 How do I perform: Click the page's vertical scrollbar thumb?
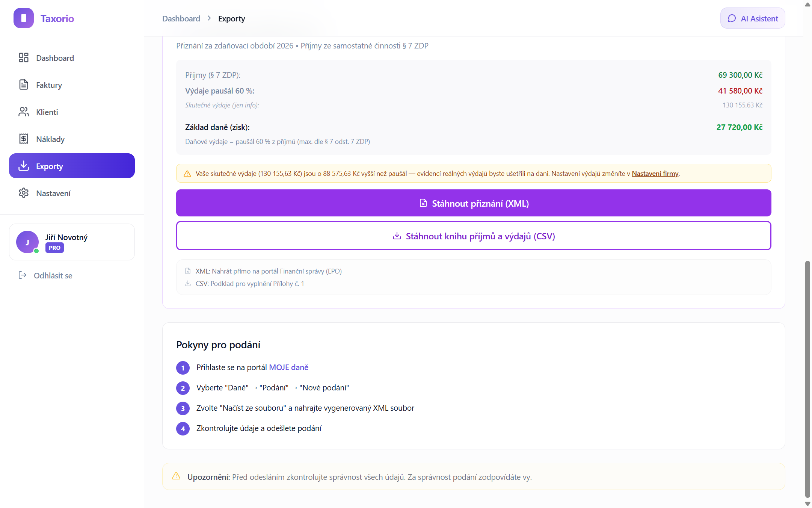(x=807, y=379)
